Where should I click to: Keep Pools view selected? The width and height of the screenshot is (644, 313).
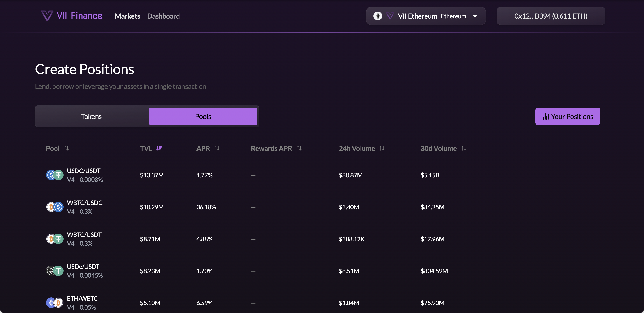tap(203, 116)
